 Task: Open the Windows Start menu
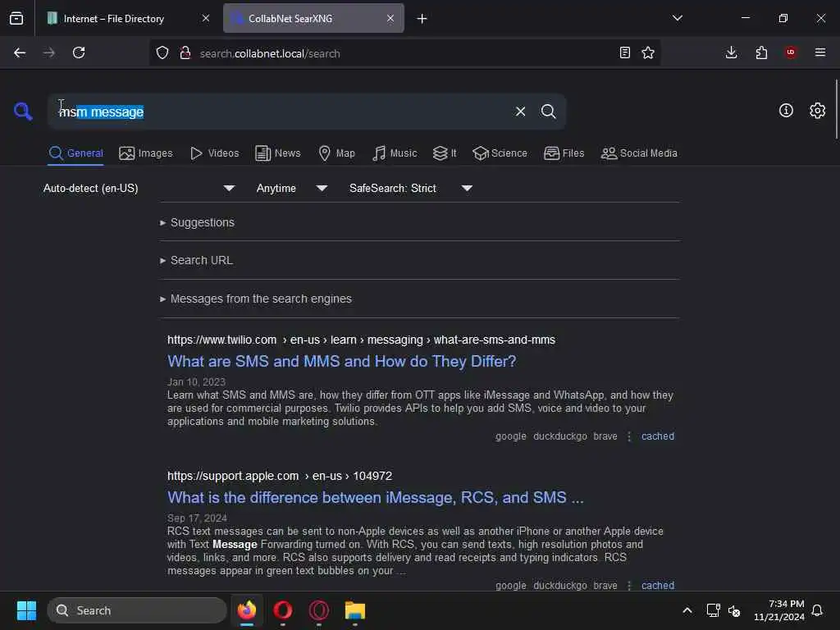click(26, 610)
